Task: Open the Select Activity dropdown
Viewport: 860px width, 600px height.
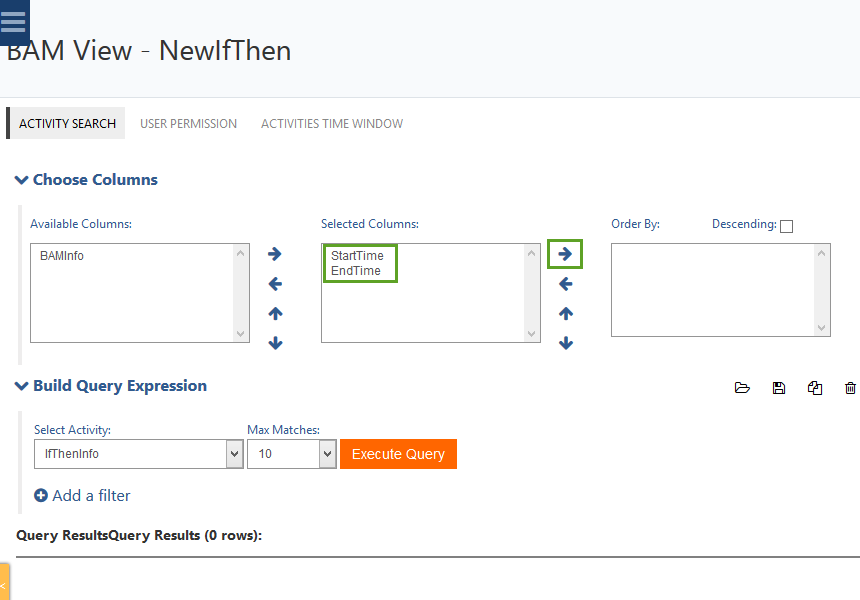Action: coord(138,454)
